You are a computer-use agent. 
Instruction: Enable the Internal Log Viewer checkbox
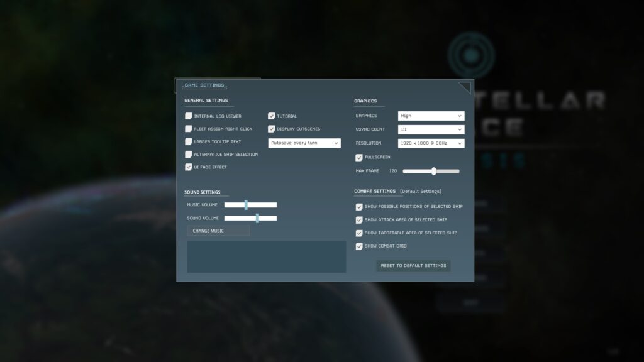188,116
